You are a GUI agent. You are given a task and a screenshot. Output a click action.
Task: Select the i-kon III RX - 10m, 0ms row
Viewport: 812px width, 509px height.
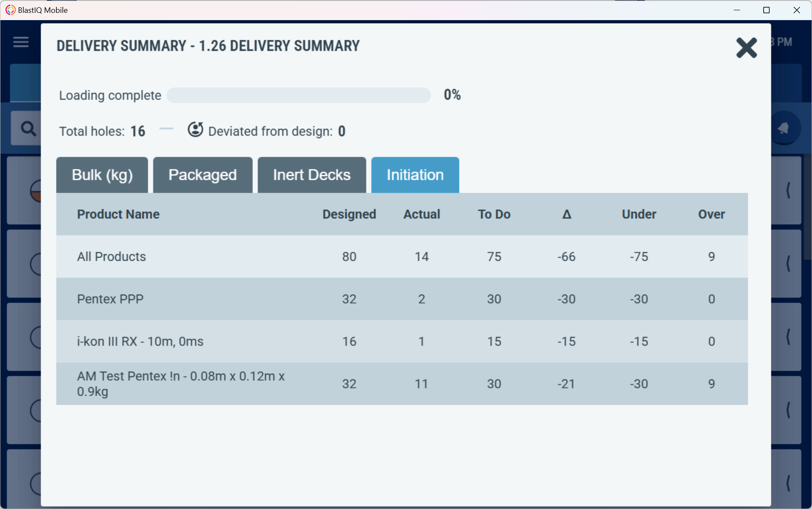click(402, 341)
